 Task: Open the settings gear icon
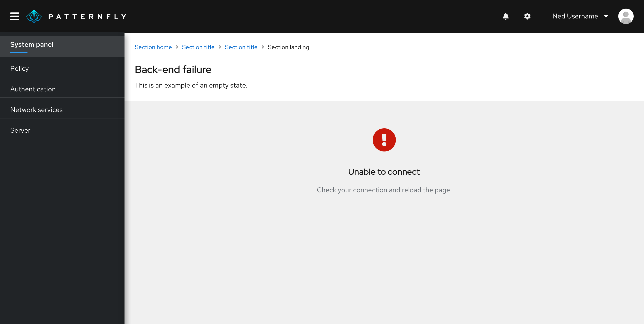tap(527, 16)
